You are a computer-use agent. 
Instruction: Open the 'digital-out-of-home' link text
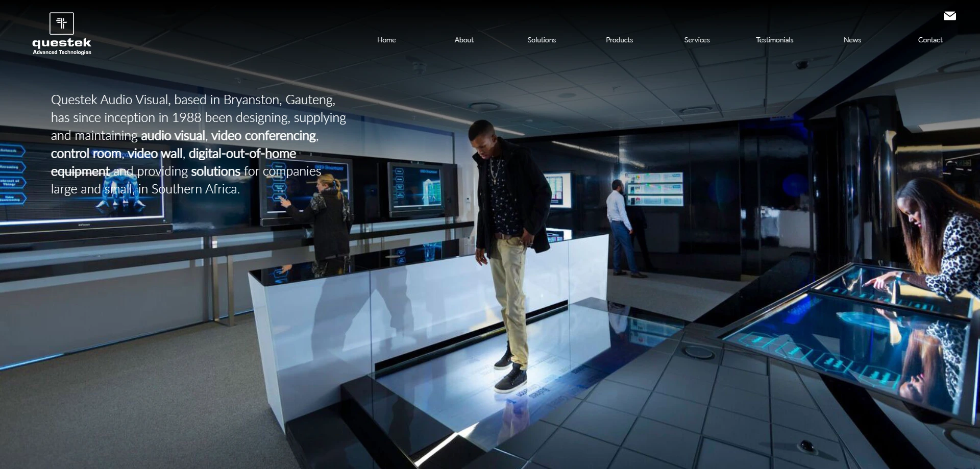(x=242, y=154)
